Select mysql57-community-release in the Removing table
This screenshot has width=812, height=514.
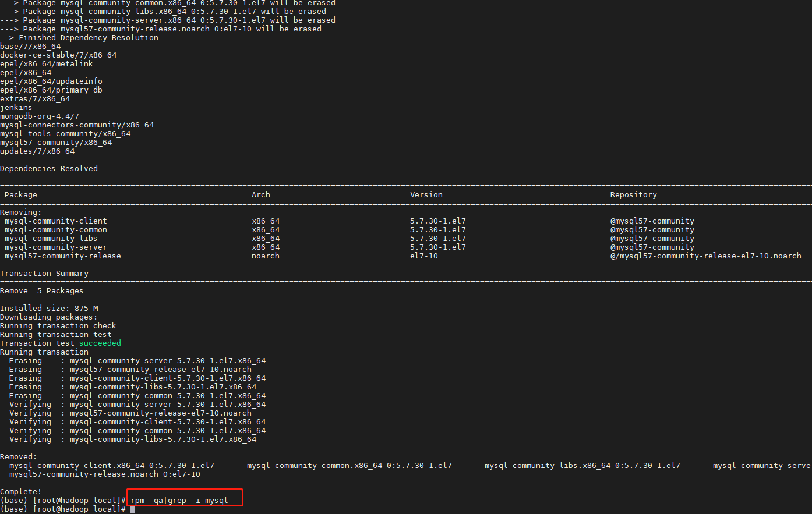pos(63,256)
